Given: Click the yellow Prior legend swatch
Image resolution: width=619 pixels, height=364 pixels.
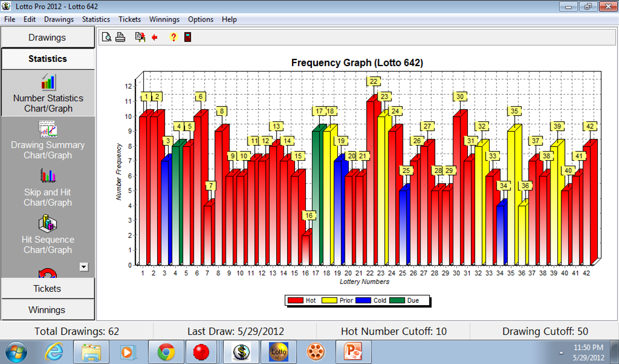Looking at the screenshot, I should point(330,300).
